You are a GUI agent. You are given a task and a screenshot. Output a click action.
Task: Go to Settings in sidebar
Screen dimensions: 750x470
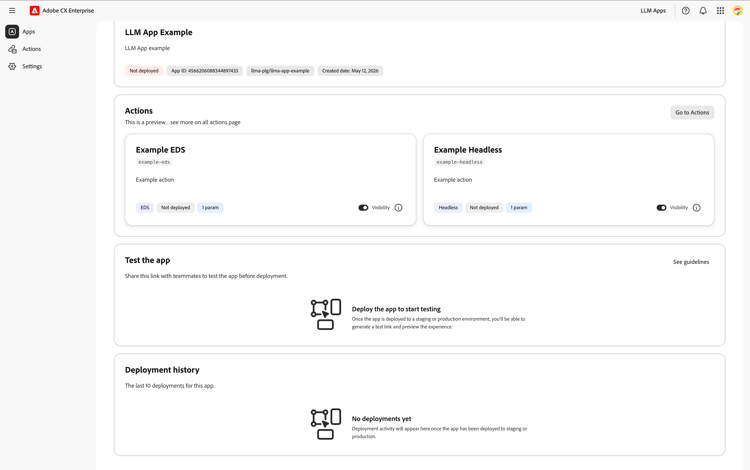click(x=32, y=66)
